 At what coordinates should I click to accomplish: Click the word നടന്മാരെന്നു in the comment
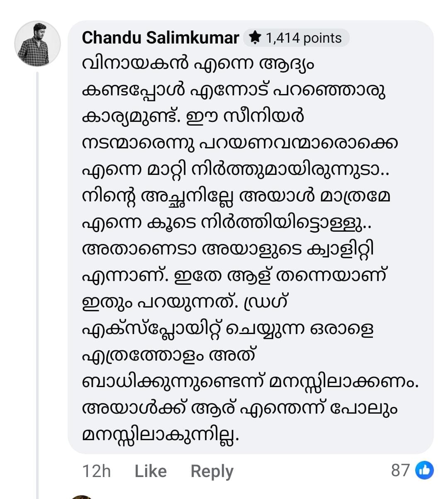139,144
